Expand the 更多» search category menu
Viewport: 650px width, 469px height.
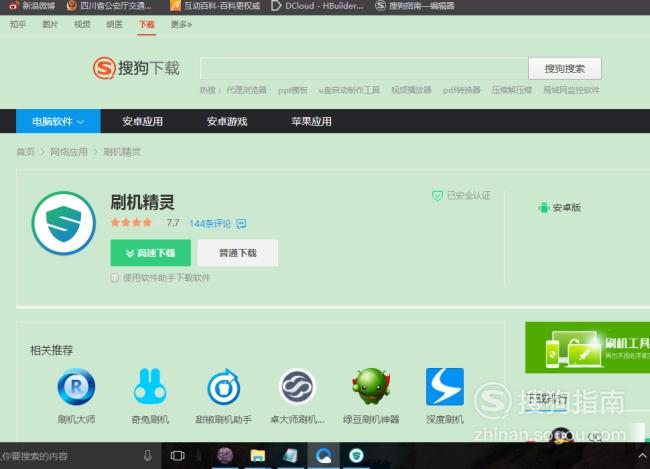pos(181,24)
